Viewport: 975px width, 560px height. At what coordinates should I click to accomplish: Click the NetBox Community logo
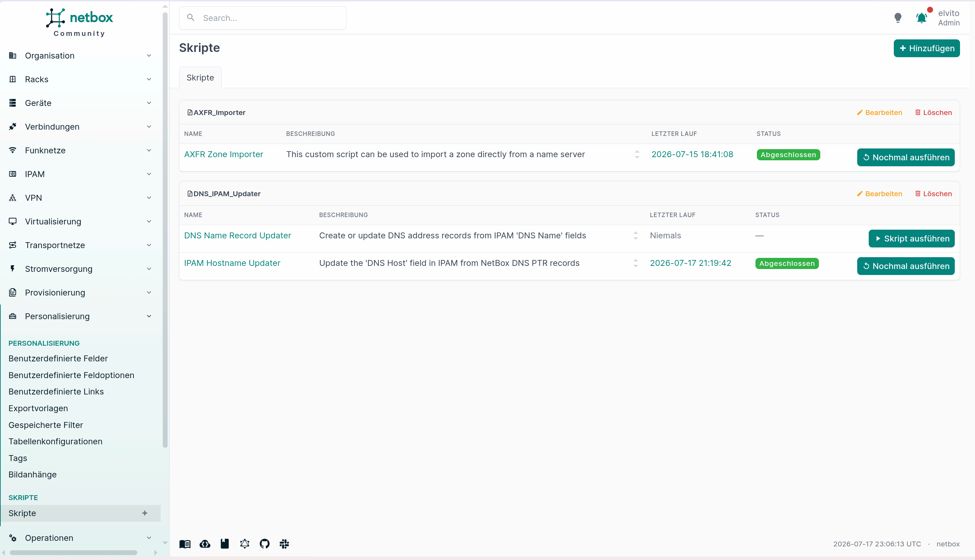pos(79,22)
